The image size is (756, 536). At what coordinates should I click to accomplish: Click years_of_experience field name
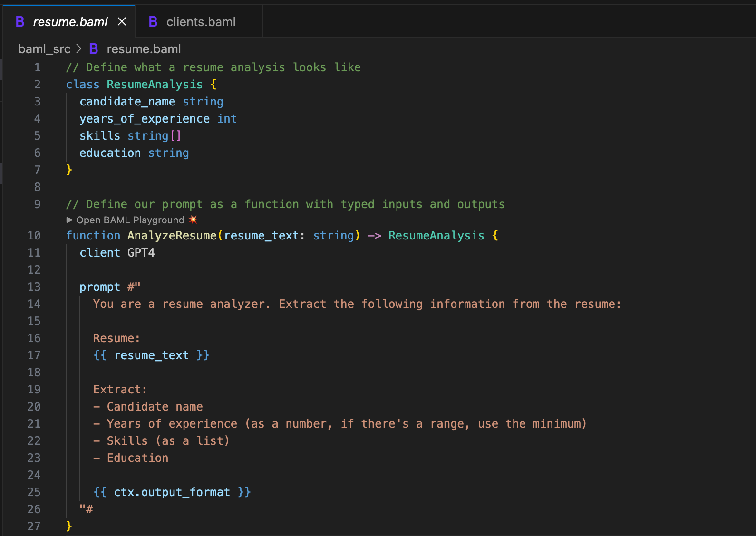pos(145,119)
